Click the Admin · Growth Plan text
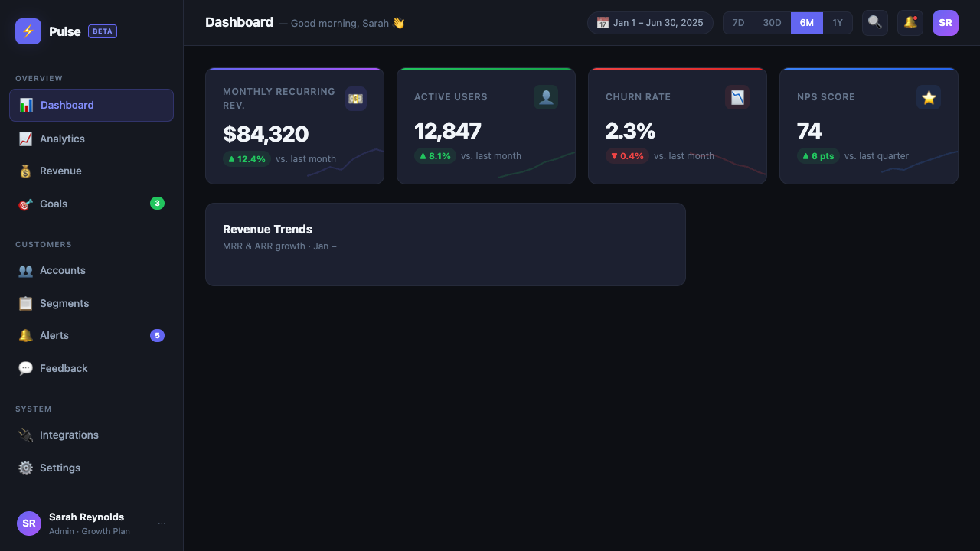The width and height of the screenshot is (980, 551). pos(90,531)
